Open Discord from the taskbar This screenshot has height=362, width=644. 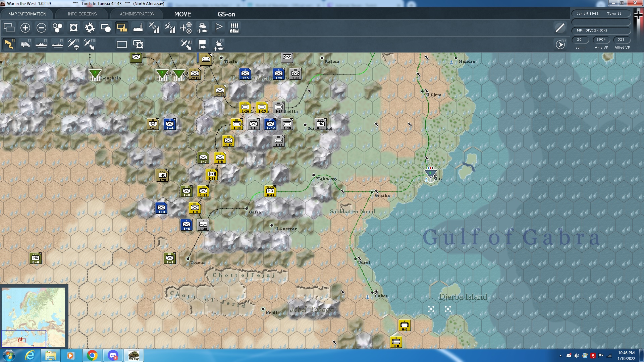coord(113,355)
